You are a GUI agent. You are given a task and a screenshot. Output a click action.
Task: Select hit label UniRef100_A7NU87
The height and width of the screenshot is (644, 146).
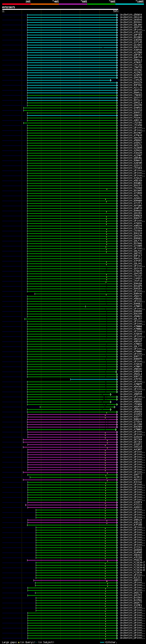(x=131, y=63)
